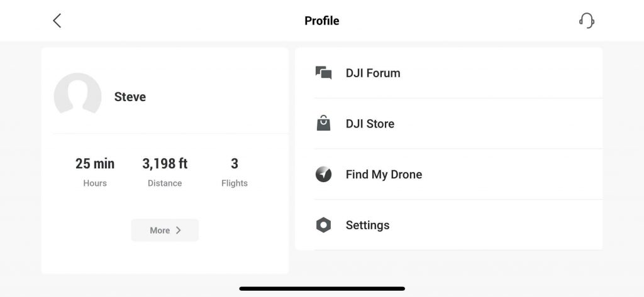Open the Settings menu entry
Image resolution: width=644 pixels, height=297 pixels.
[x=367, y=225]
